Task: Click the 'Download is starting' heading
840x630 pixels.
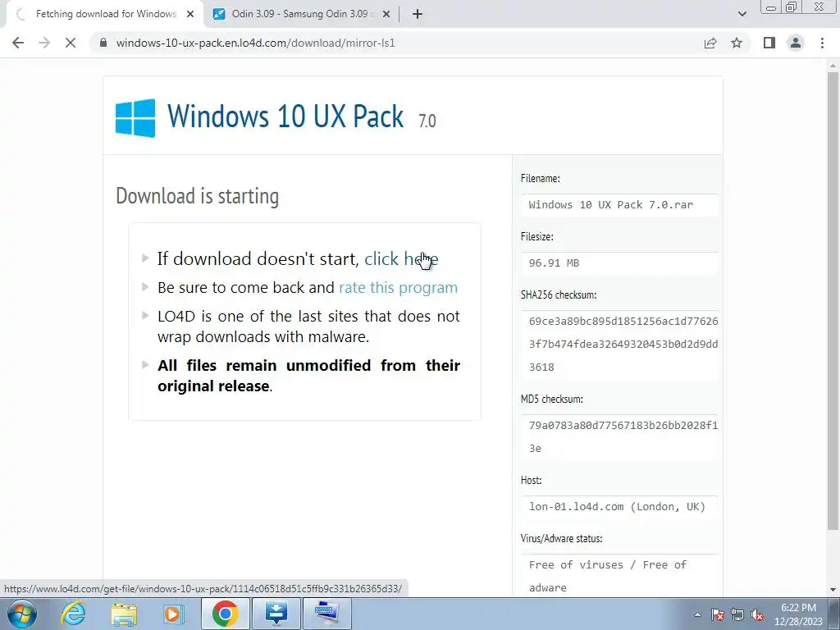Action: pyautogui.click(x=197, y=196)
